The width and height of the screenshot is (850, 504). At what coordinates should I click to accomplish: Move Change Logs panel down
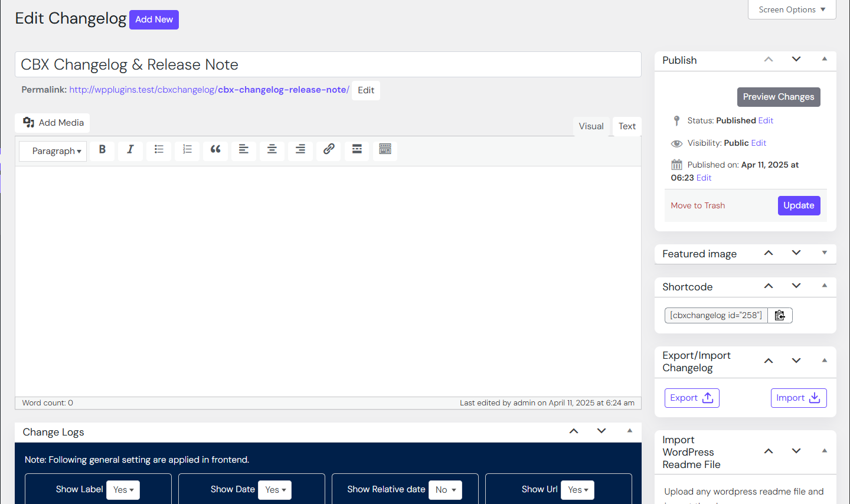pyautogui.click(x=601, y=431)
